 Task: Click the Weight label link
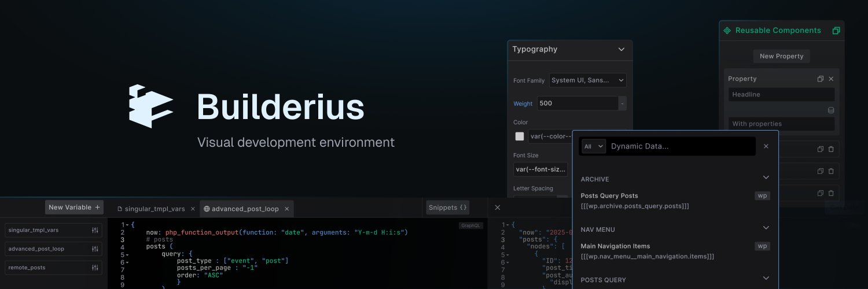pyautogui.click(x=523, y=104)
